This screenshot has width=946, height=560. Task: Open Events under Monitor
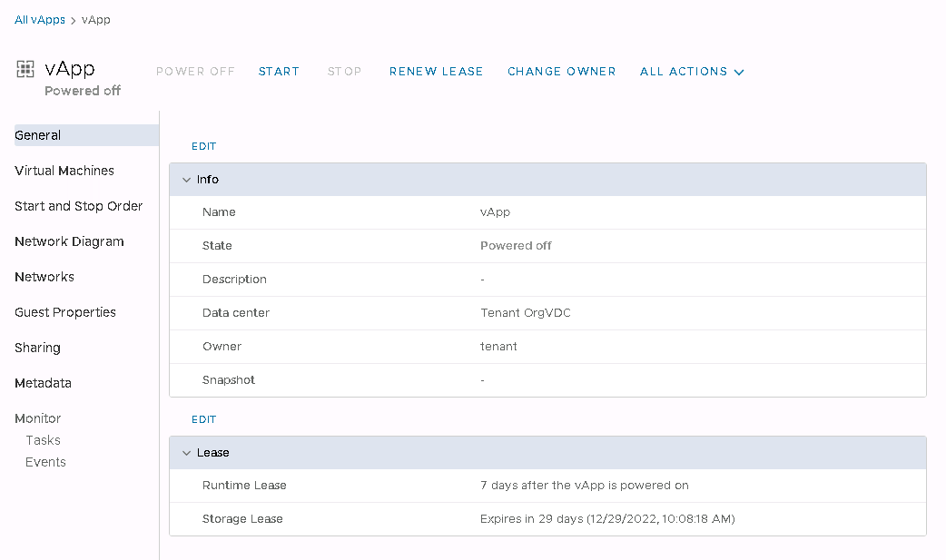[x=45, y=462]
